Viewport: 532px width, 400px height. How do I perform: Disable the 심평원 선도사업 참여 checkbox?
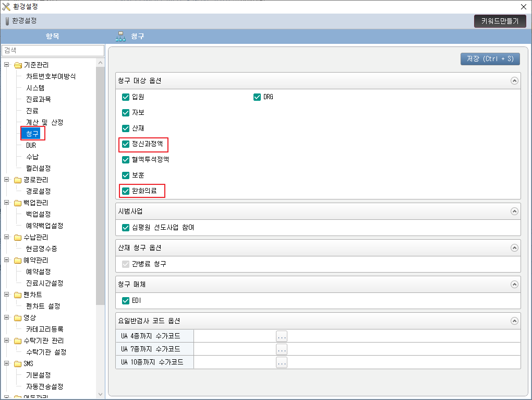point(125,228)
